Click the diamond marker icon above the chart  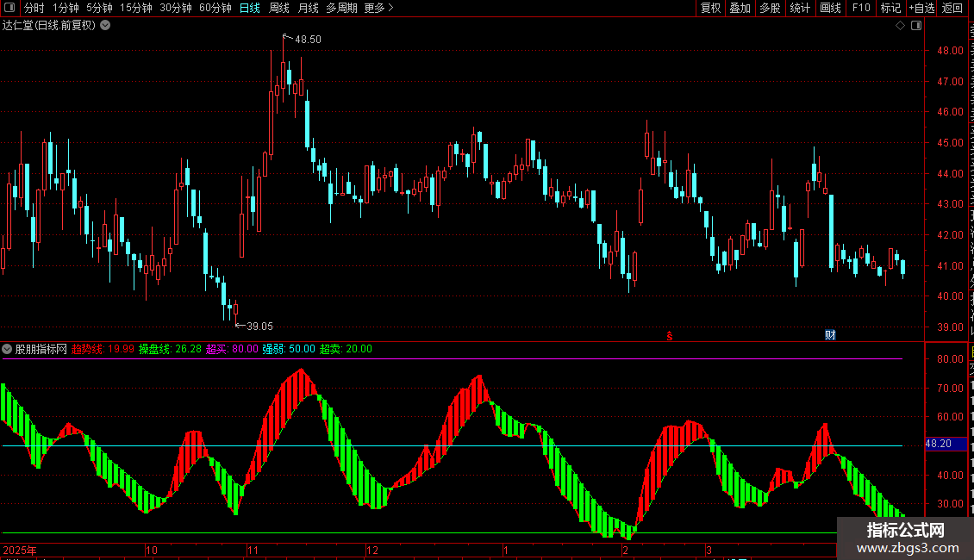[x=900, y=26]
